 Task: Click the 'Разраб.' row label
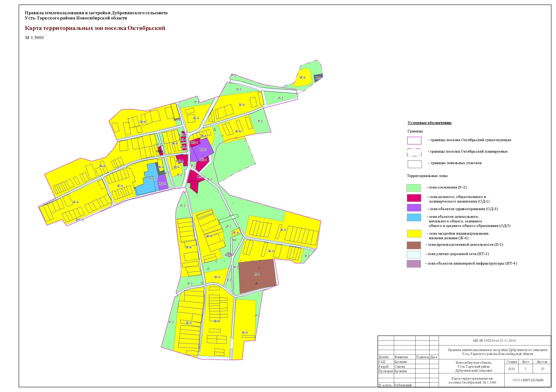[x=386, y=367]
